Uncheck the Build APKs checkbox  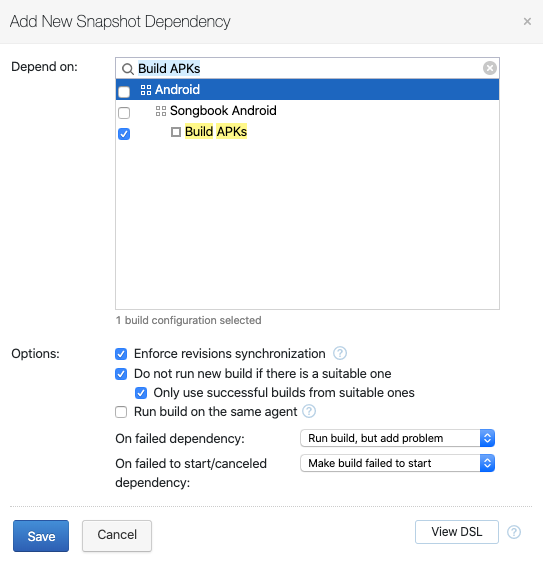pos(124,134)
